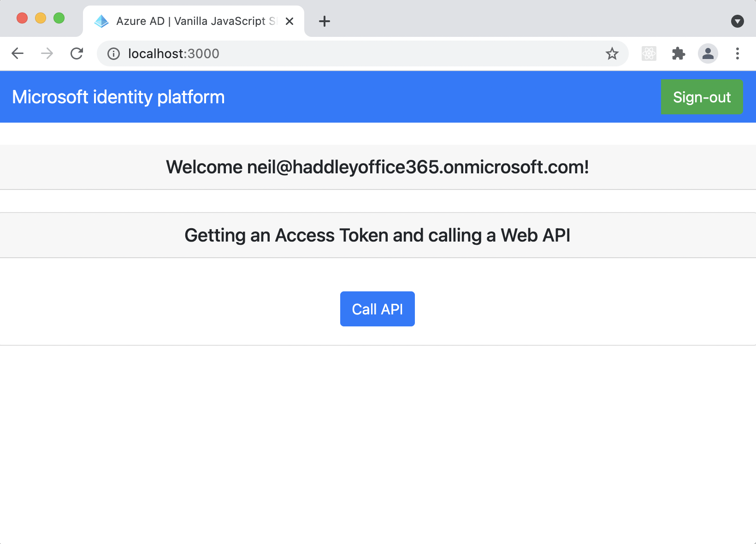This screenshot has width=756, height=544.
Task: Click the Microsoft identity platform brand link
Action: 118,97
